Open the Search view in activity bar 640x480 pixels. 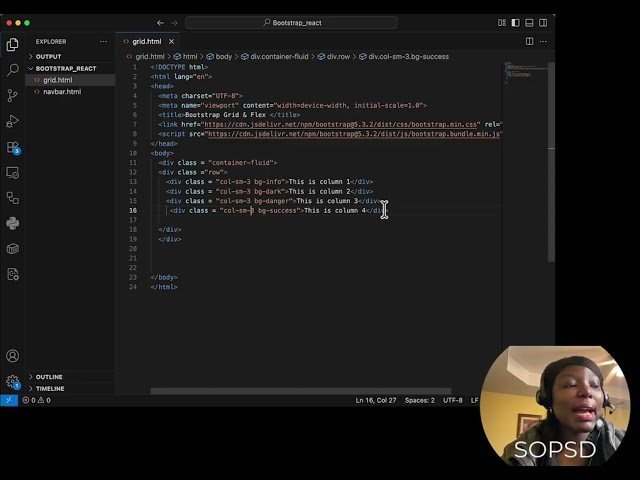point(12,70)
